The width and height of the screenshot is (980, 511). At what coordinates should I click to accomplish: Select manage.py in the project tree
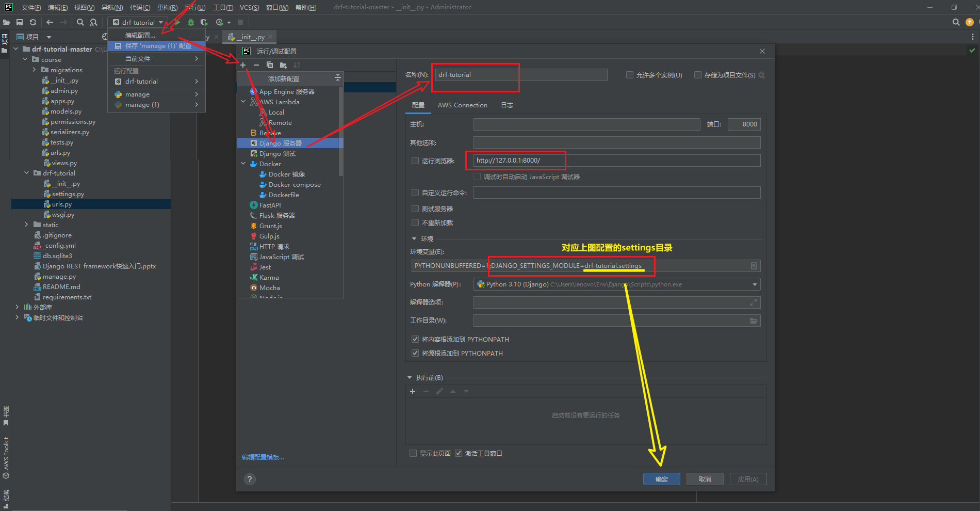click(x=59, y=277)
